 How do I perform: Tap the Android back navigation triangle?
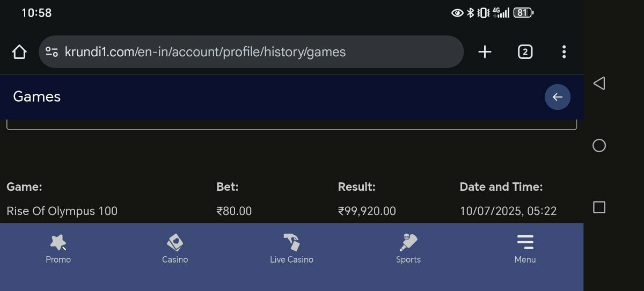pos(599,83)
